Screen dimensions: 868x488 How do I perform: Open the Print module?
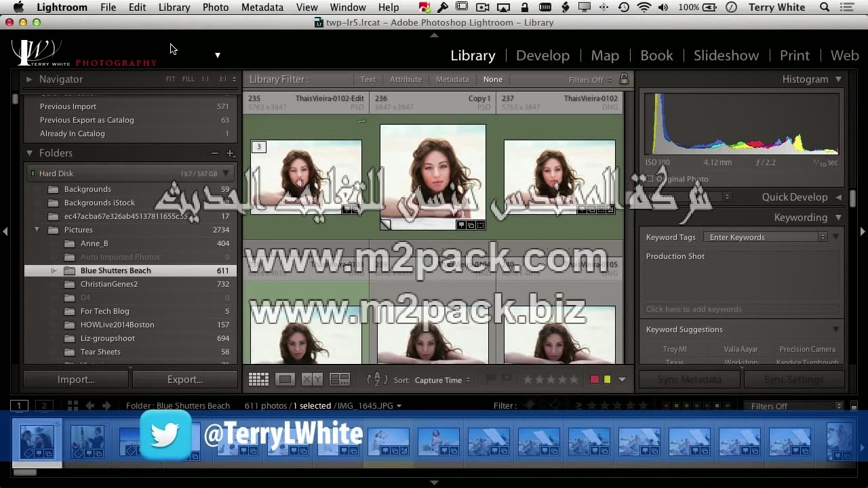click(x=794, y=56)
